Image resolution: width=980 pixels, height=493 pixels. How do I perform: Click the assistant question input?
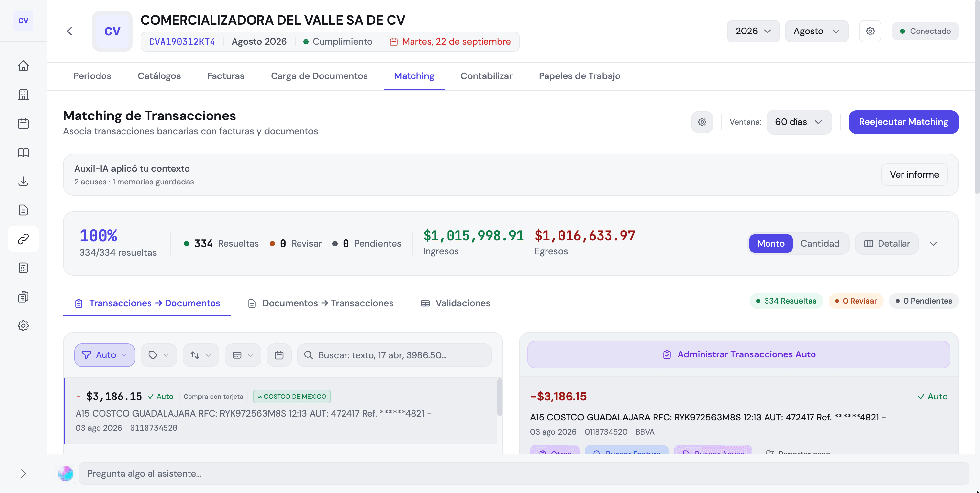coord(524,474)
